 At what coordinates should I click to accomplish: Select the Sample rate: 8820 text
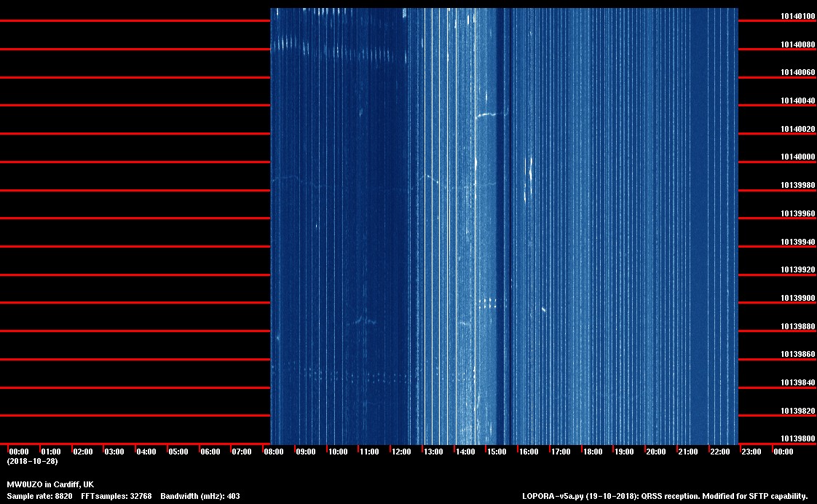coord(39,496)
